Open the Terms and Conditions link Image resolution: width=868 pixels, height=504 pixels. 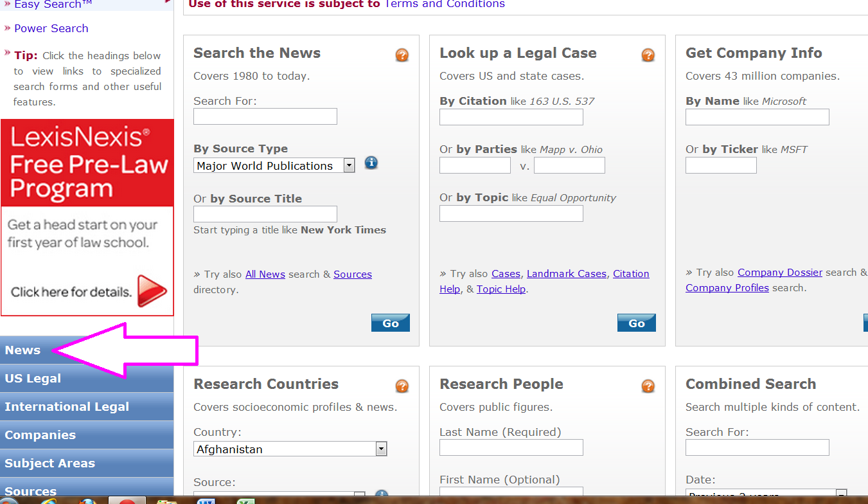tap(445, 4)
